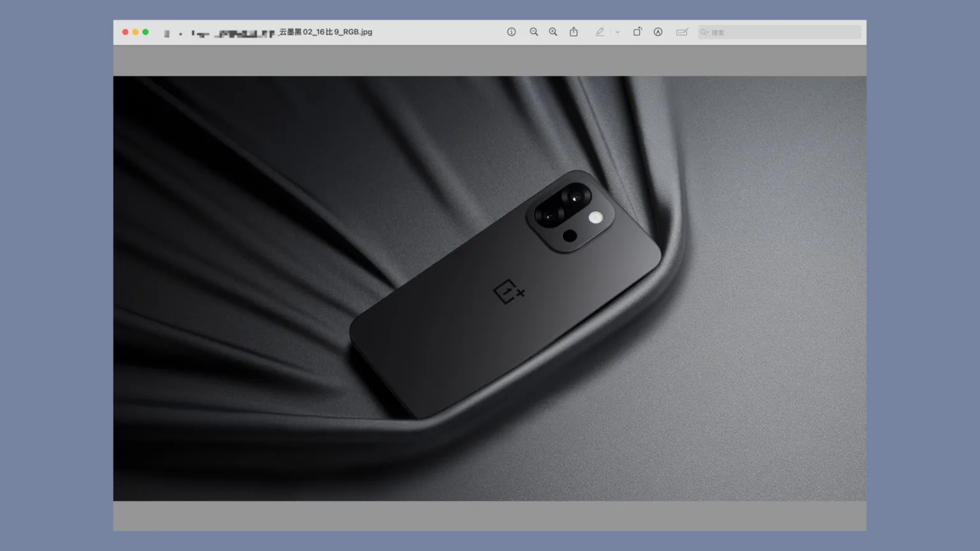This screenshot has width=980, height=551.
Task: Toggle full screen with the green button
Action: pyautogui.click(x=145, y=31)
